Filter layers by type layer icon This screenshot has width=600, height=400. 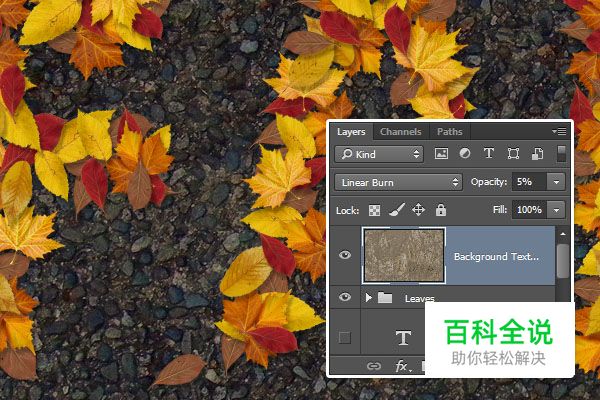pyautogui.click(x=489, y=153)
